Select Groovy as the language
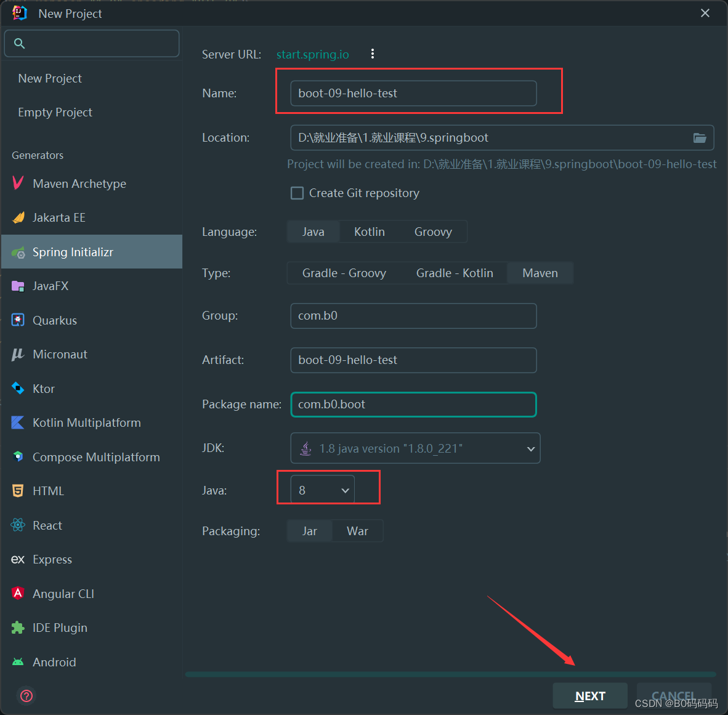The image size is (728, 715). [433, 232]
